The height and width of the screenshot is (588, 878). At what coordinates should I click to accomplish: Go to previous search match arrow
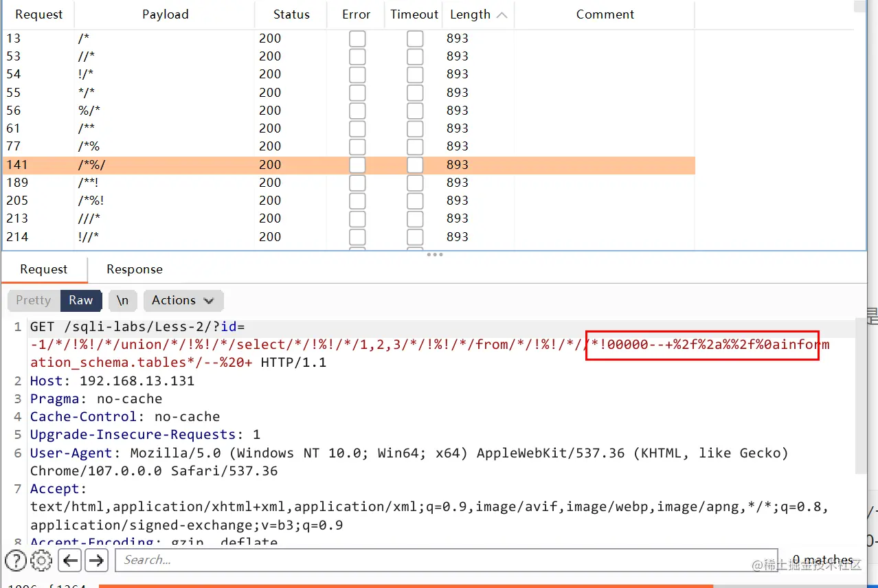click(71, 561)
